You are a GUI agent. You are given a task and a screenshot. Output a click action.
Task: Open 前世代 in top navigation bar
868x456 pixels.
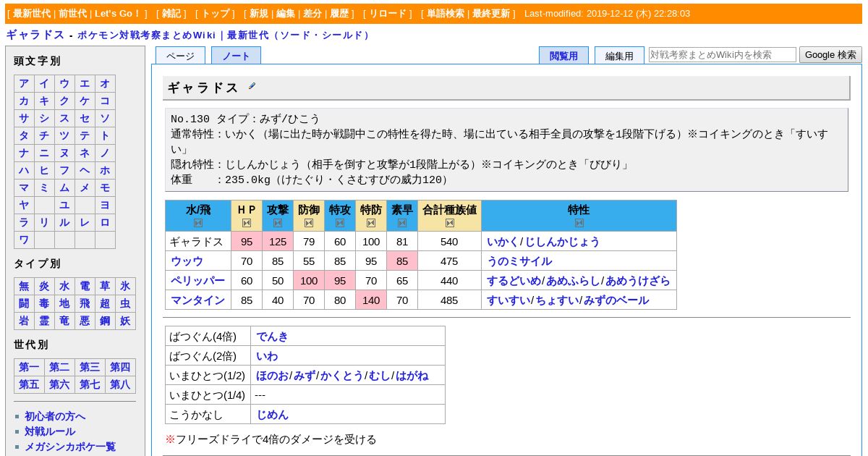tap(72, 14)
